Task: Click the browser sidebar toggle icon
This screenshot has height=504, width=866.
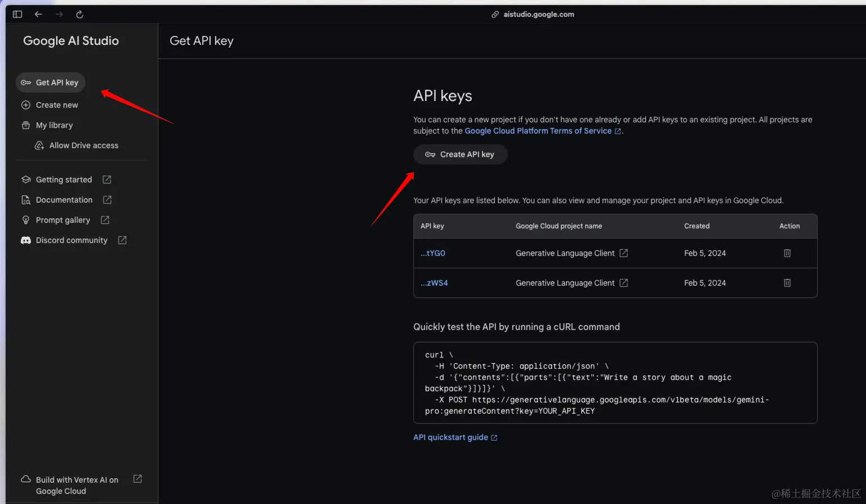Action: pos(17,14)
